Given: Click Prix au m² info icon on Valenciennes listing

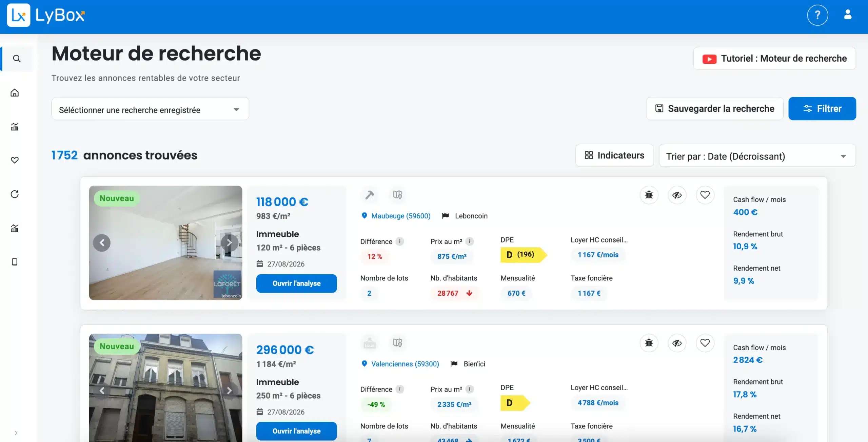Looking at the screenshot, I should [x=470, y=389].
